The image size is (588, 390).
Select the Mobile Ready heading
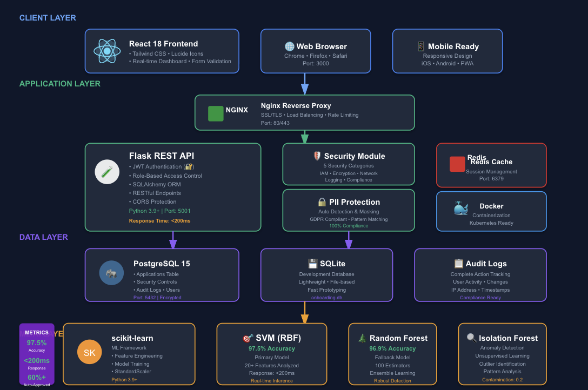tap(453, 46)
